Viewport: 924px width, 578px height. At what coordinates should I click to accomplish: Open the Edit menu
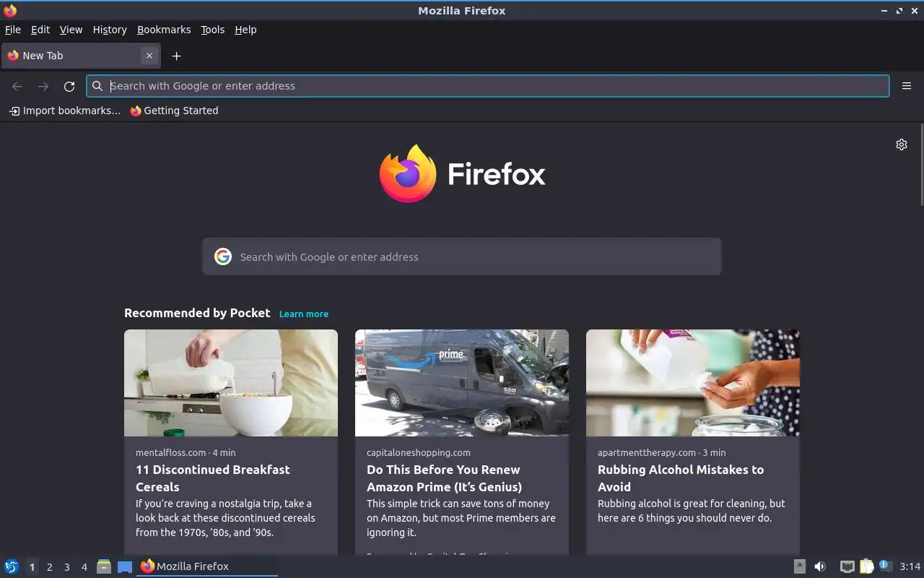click(x=40, y=30)
